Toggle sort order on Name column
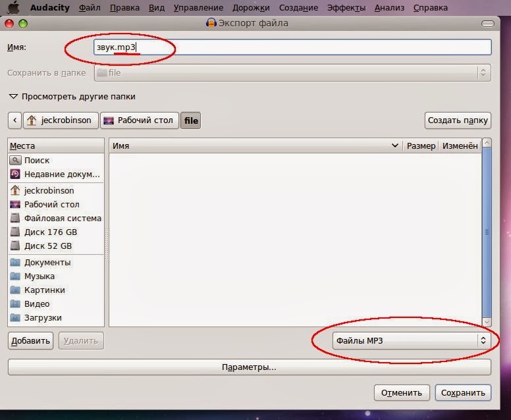The height and width of the screenshot is (420, 511). pos(255,145)
